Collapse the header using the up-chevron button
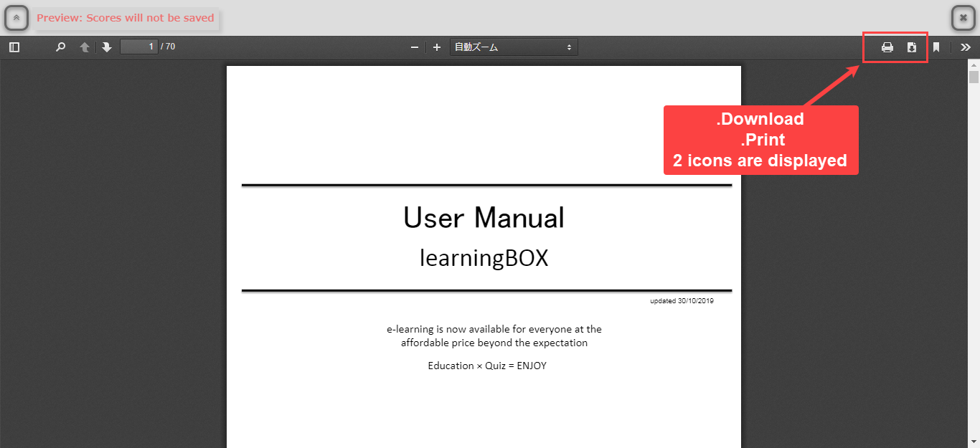980x448 pixels. [17, 18]
